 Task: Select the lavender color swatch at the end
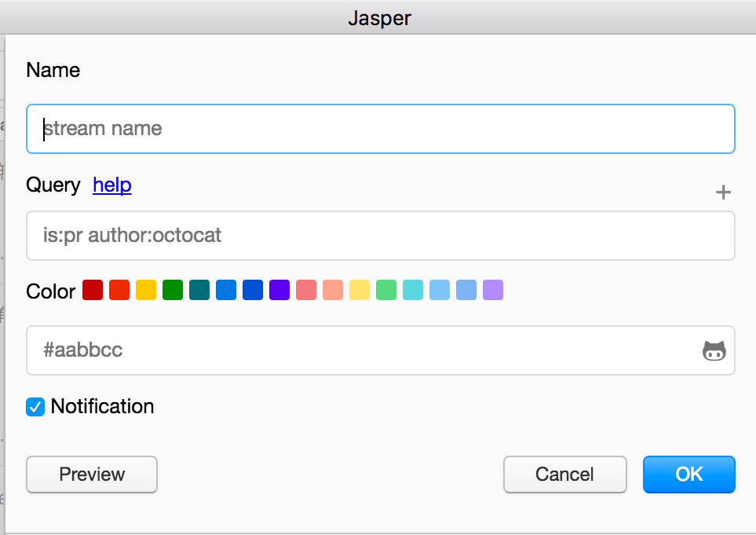pyautogui.click(x=492, y=290)
